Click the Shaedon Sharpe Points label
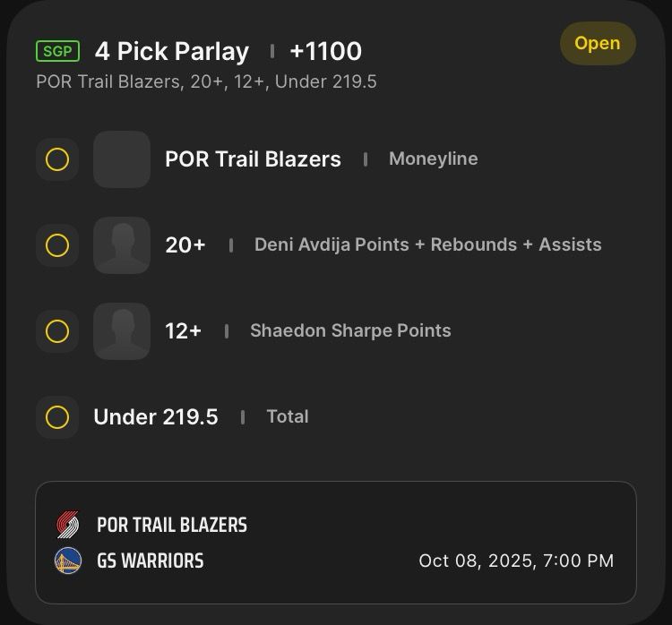Viewport: 672px width, 625px height. [350, 330]
